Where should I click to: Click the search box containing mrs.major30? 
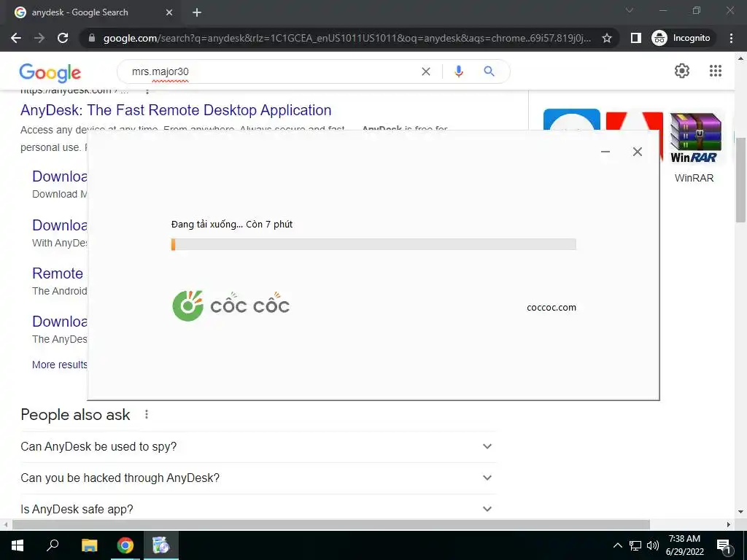tap(271, 71)
